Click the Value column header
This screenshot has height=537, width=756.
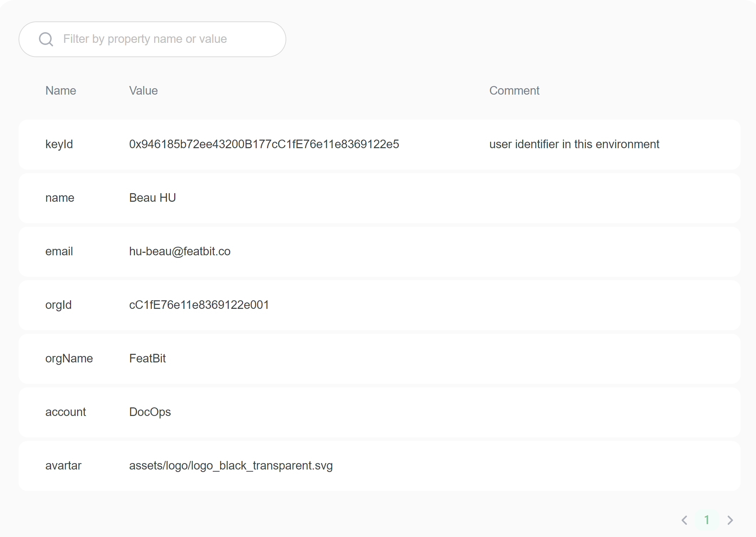(143, 91)
